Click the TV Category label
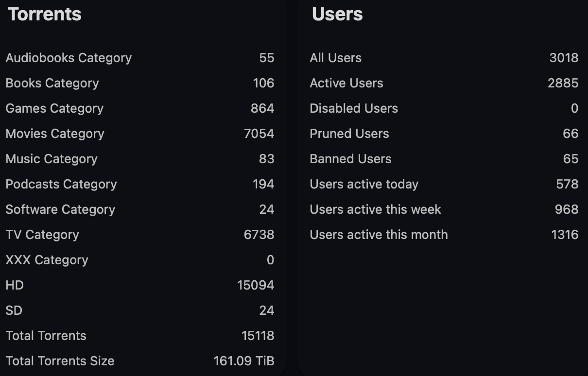The image size is (588, 376). (x=42, y=235)
